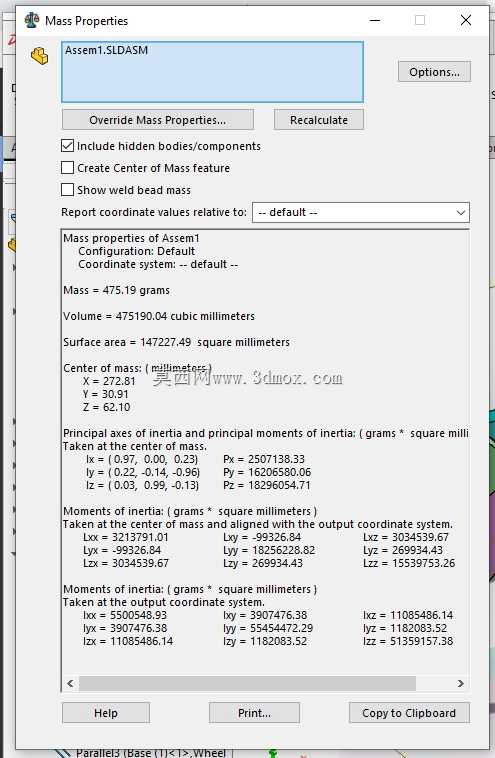Enable Show weld bead mass
Viewport: 495px width, 758px height.
pos(68,190)
